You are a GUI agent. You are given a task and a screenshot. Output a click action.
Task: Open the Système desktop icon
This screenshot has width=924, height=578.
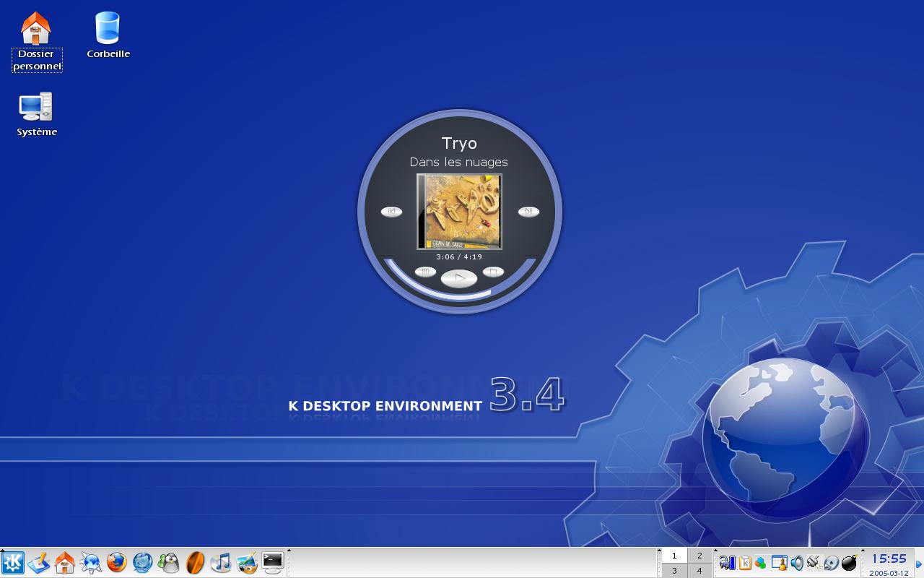(37, 114)
